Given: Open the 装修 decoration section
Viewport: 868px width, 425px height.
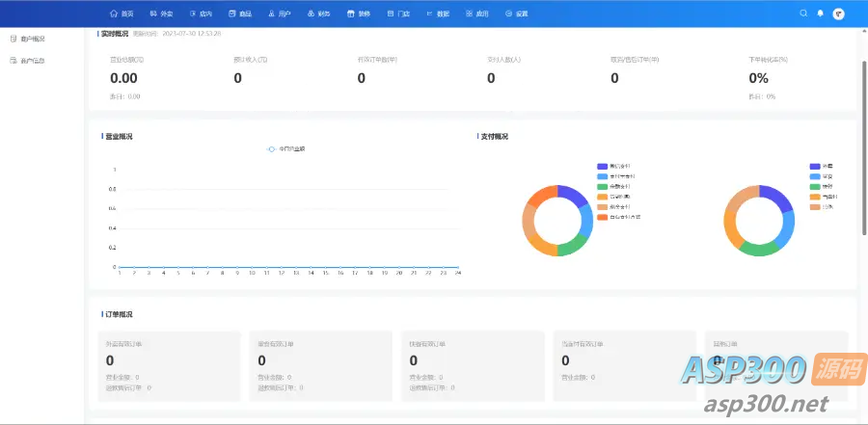Looking at the screenshot, I should point(357,14).
